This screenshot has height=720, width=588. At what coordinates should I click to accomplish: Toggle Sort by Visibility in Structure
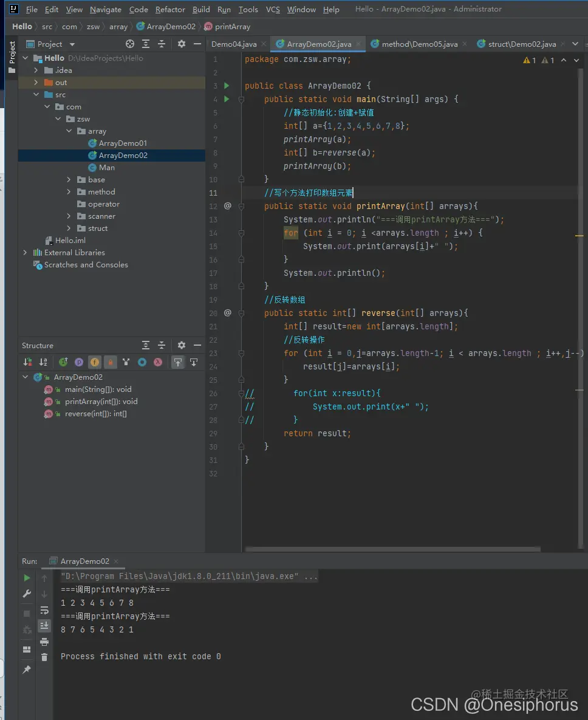pos(27,362)
